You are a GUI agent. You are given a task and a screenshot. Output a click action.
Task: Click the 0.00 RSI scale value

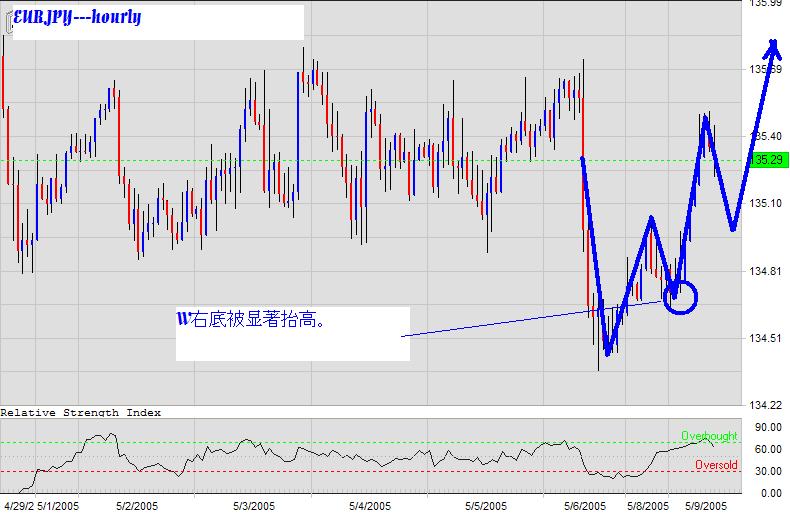[x=771, y=493]
